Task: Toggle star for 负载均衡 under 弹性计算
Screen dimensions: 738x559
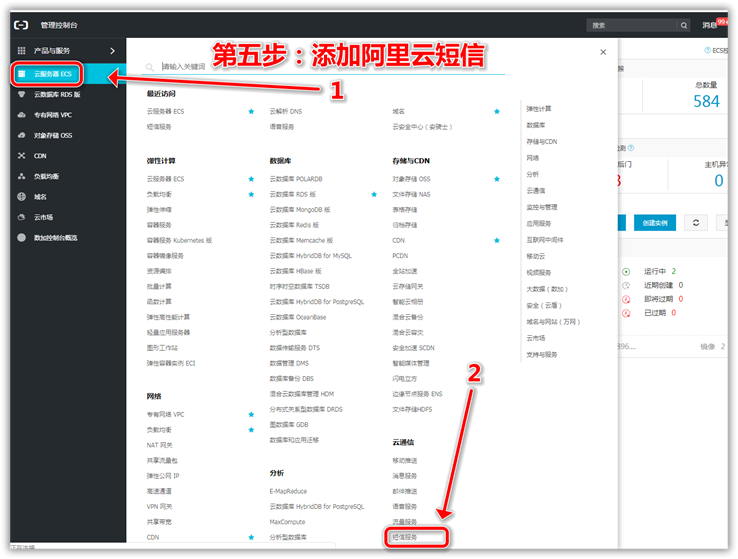Action: (x=251, y=194)
